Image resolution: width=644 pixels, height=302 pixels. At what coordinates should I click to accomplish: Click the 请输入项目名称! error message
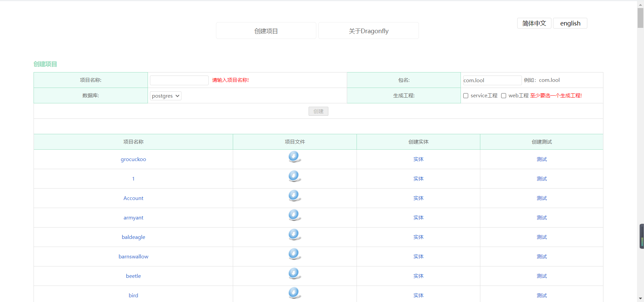pos(230,80)
